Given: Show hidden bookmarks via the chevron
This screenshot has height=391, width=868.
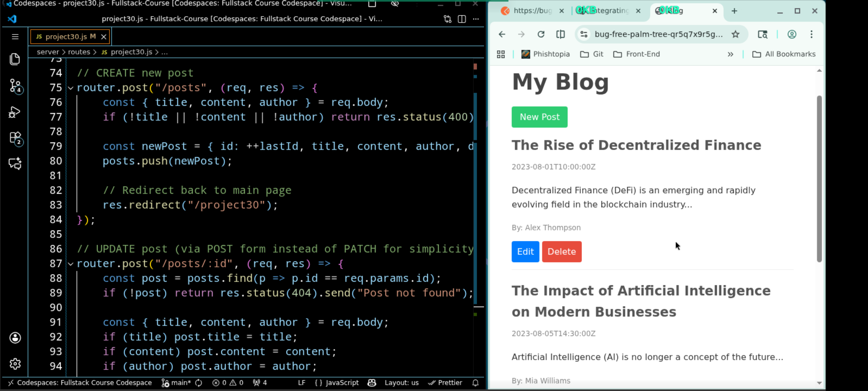Looking at the screenshot, I should point(731,54).
